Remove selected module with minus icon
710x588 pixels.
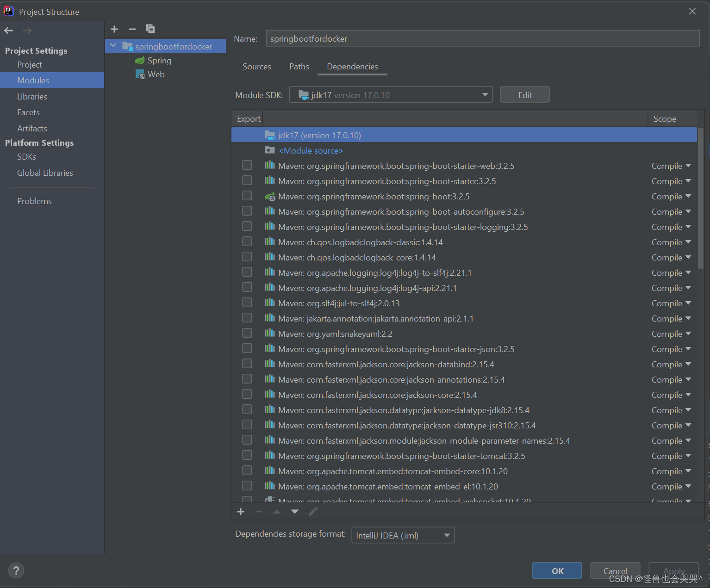pos(132,29)
